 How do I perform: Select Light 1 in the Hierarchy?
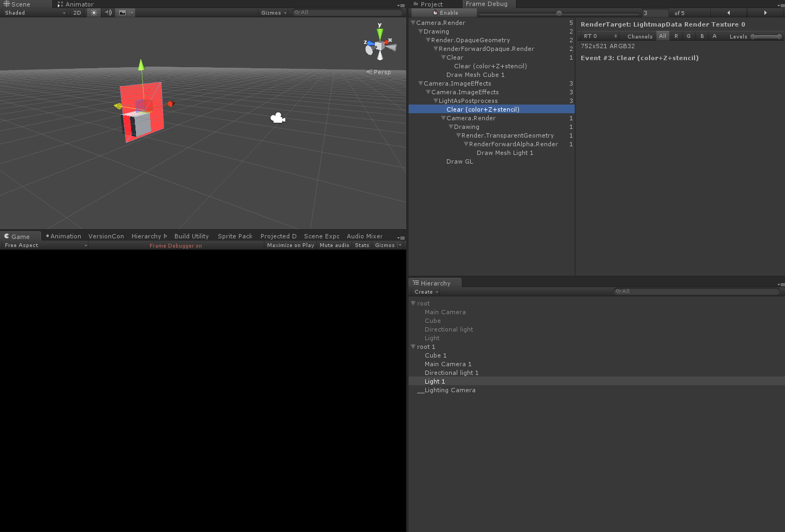click(434, 381)
